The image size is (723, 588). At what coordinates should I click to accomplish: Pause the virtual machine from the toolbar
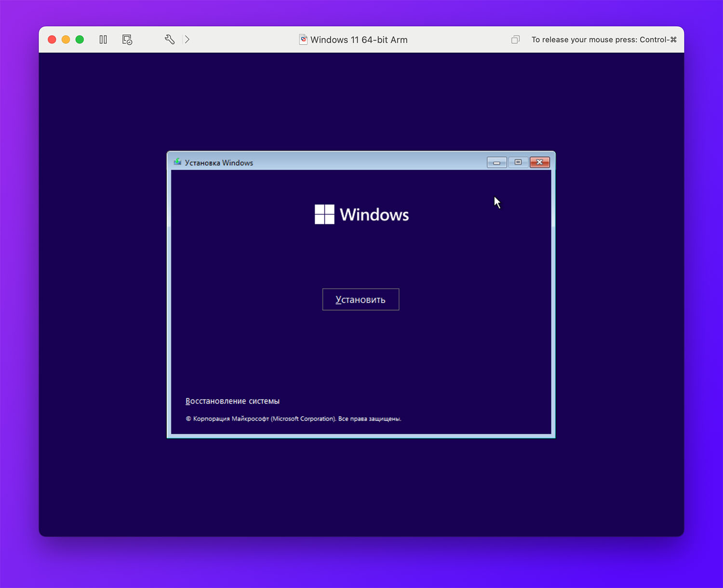[x=103, y=40]
